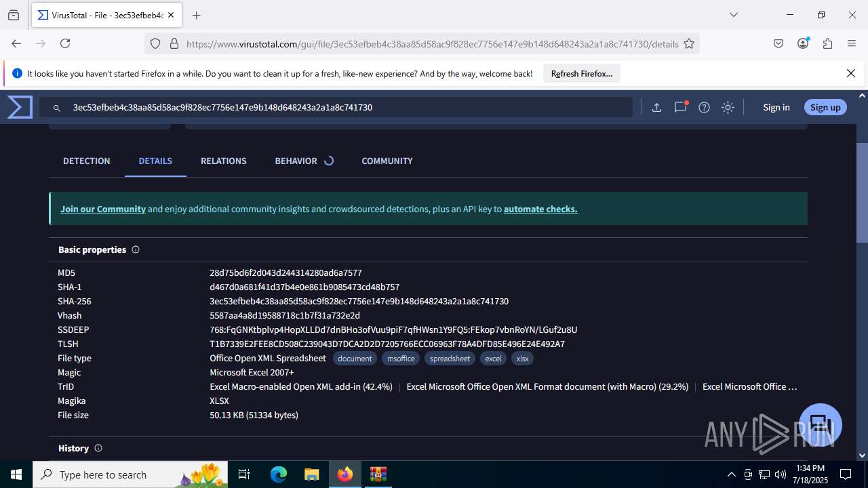Open the Firefox View icon
The width and height of the screenshot is (868, 488).
tap(14, 15)
